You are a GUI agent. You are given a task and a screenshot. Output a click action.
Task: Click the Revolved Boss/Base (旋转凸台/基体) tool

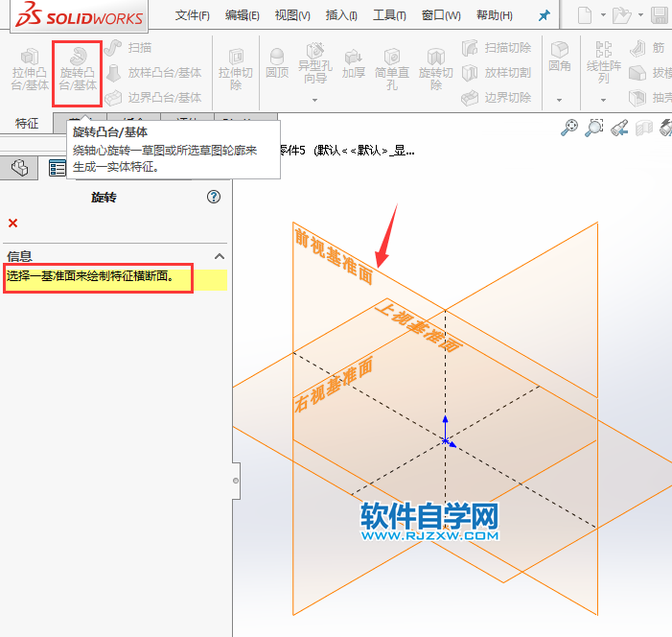tap(78, 69)
